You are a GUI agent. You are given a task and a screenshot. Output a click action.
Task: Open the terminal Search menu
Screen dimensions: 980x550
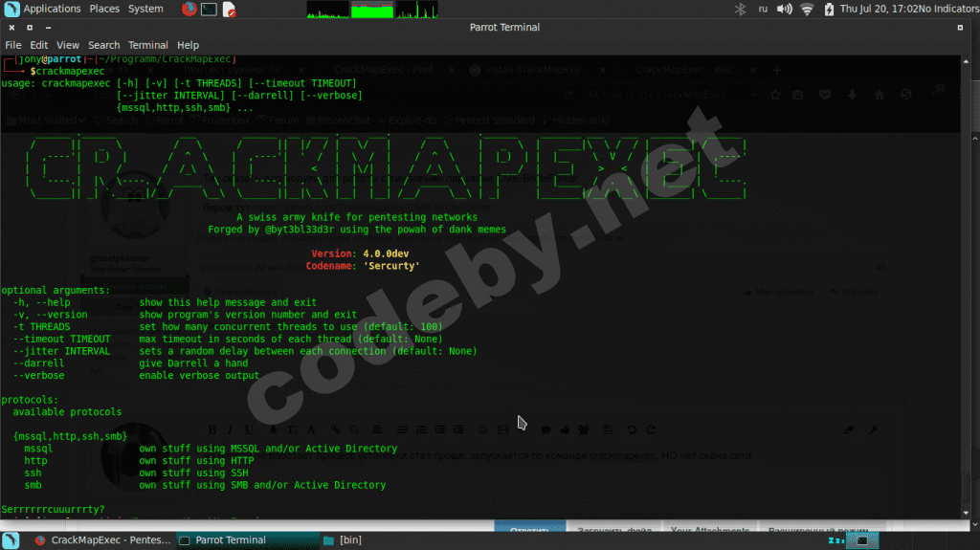coord(103,45)
